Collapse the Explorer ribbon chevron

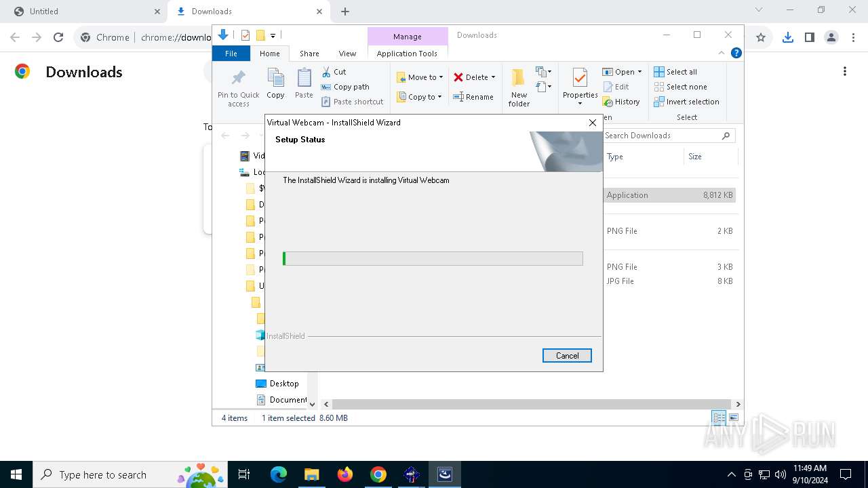click(722, 53)
